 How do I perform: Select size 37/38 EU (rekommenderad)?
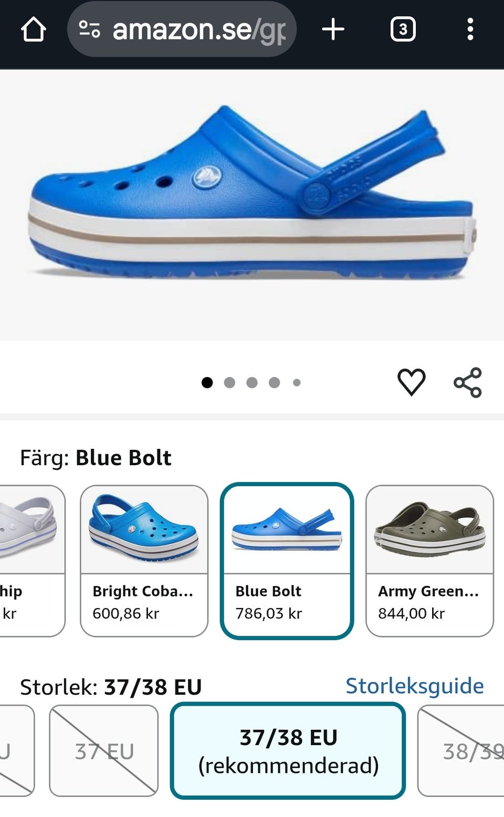[x=288, y=751]
